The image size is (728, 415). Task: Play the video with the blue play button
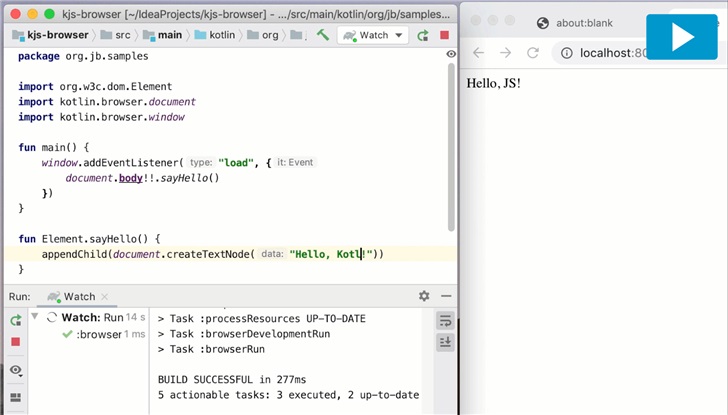click(x=682, y=37)
